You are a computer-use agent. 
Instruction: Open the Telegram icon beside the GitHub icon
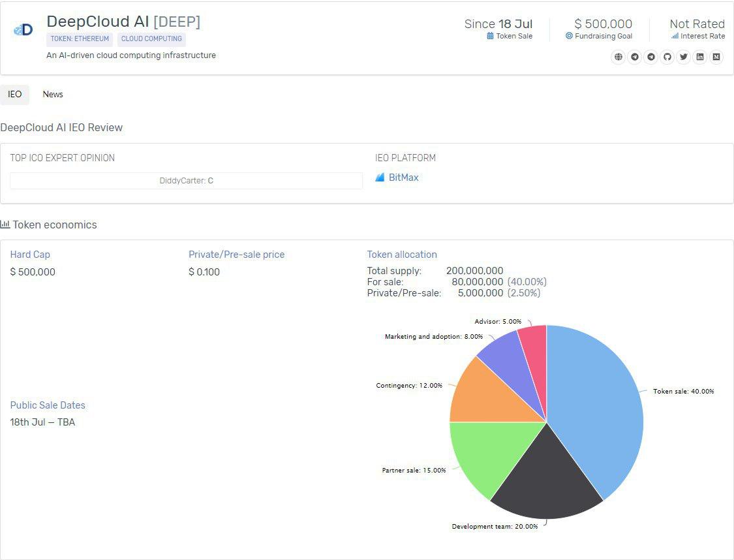tap(651, 57)
